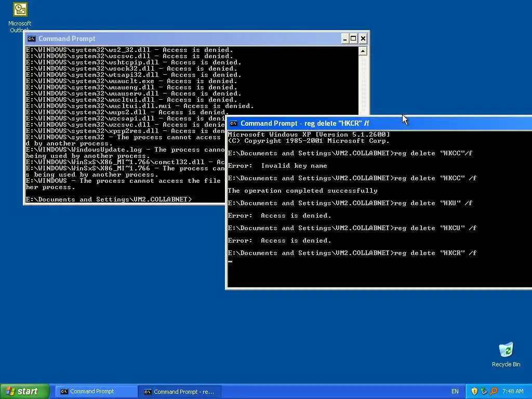Open system menu icon of reg delete window

(x=233, y=123)
